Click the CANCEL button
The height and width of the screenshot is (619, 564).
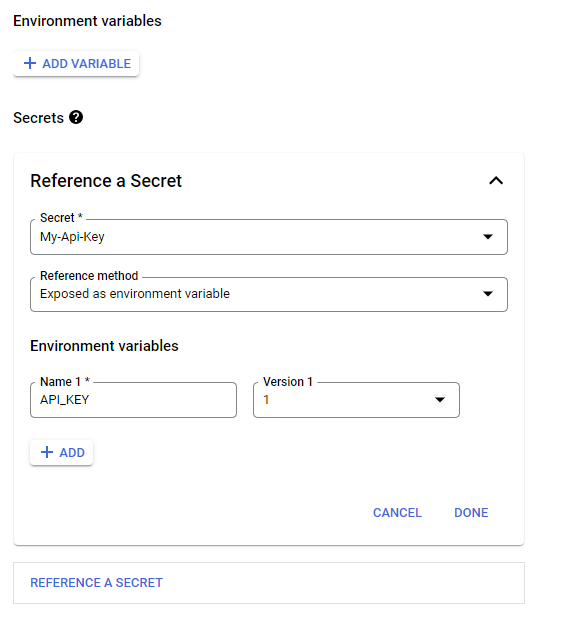[x=397, y=512]
